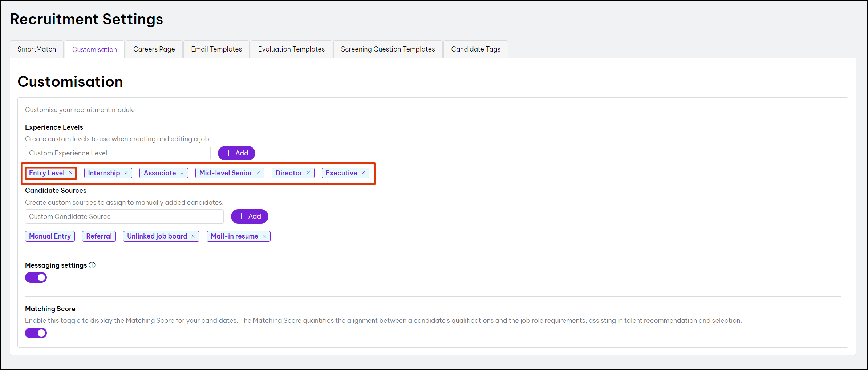868x370 pixels.
Task: Delete the Associate experience level tag
Action: coord(182,173)
